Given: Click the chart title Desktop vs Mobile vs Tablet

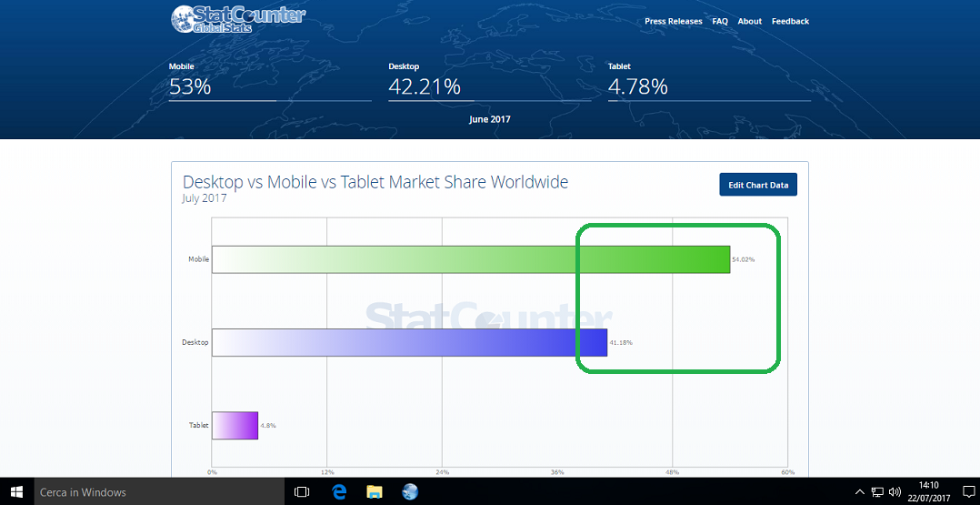Looking at the screenshot, I should point(375,182).
